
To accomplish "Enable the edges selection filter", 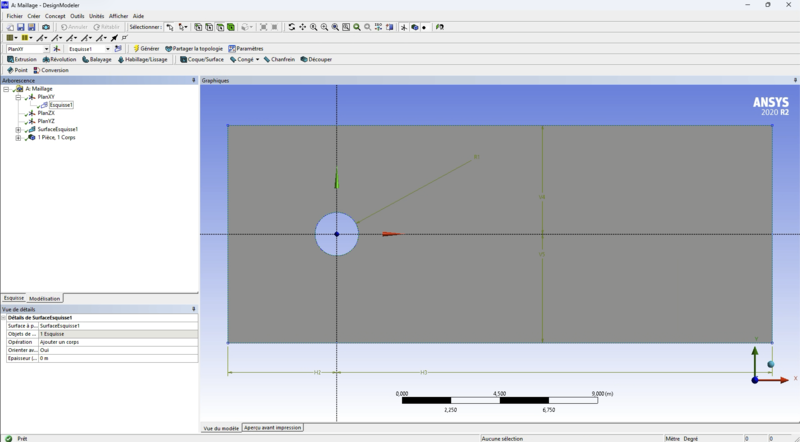I will tap(209, 27).
